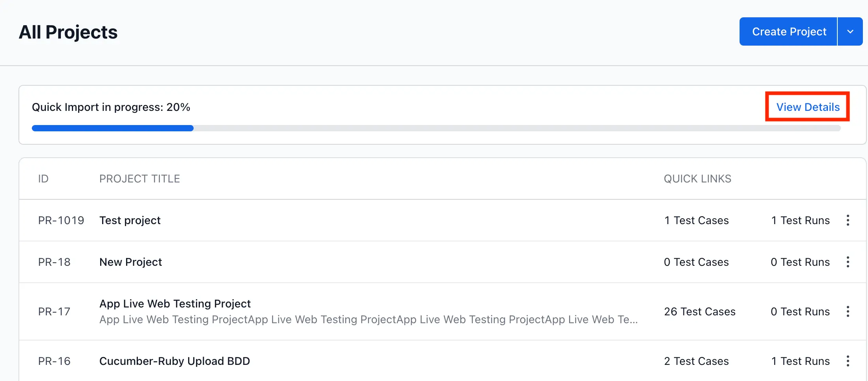Click the Create Project button
Image resolution: width=868 pixels, height=381 pixels.
point(789,31)
